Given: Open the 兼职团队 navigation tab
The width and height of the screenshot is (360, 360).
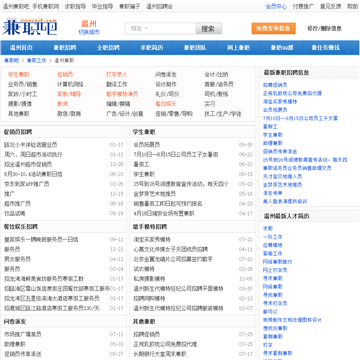Looking at the screenshot, I should click(x=195, y=48).
